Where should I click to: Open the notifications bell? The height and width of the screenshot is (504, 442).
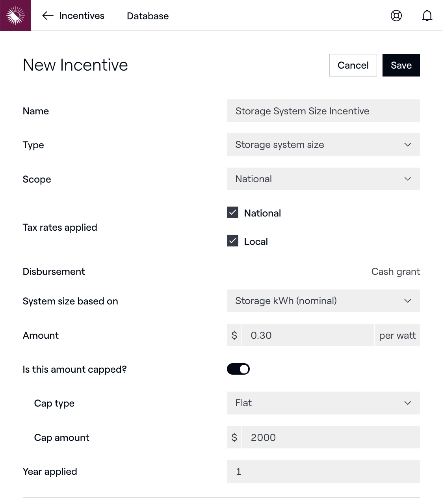coord(427,16)
